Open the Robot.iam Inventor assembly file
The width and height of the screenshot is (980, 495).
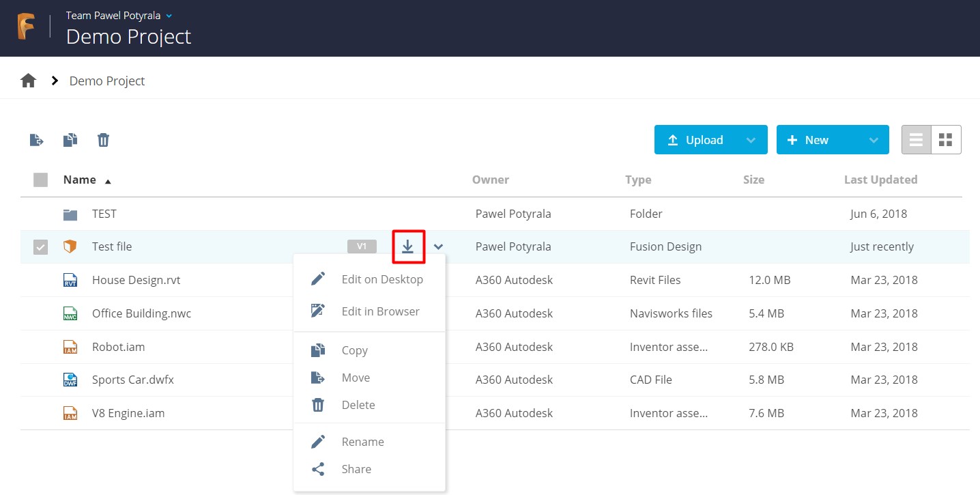119,346
